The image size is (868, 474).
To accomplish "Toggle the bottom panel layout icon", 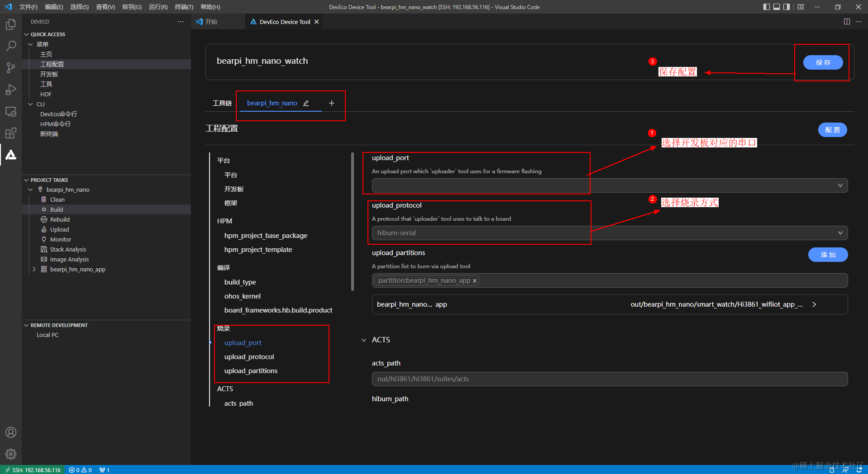I will 777,7.
